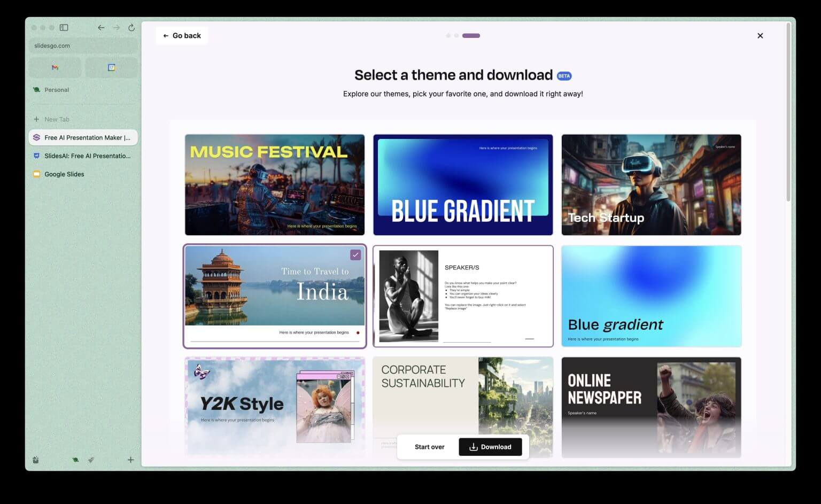The image size is (821, 504).
Task: Toggle the sidebar visibility icon
Action: [x=64, y=27]
